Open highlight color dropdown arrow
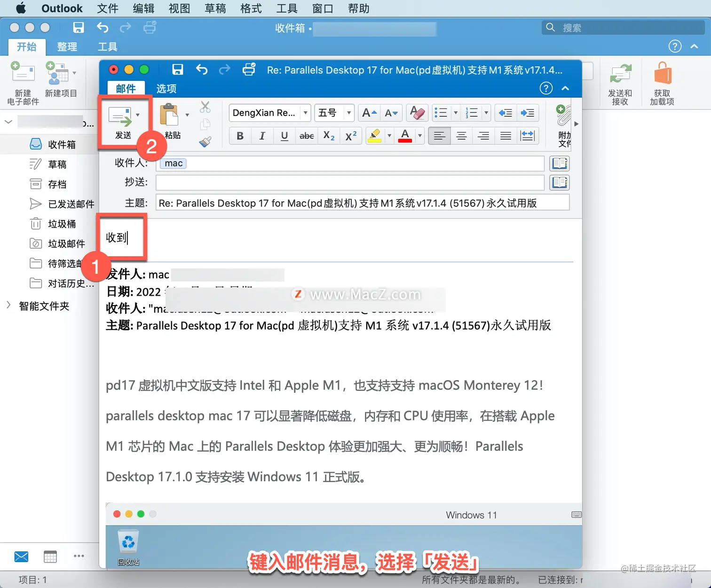711x588 pixels. (x=389, y=136)
